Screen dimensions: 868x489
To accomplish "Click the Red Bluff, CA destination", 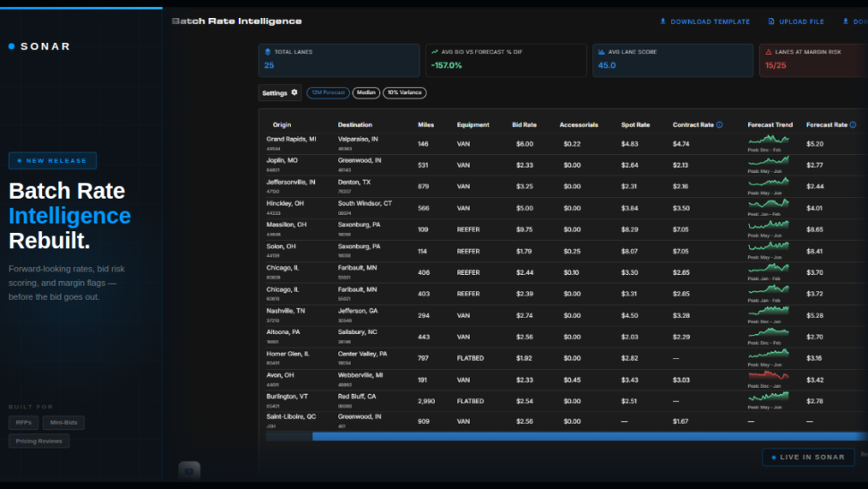I will [x=357, y=397].
